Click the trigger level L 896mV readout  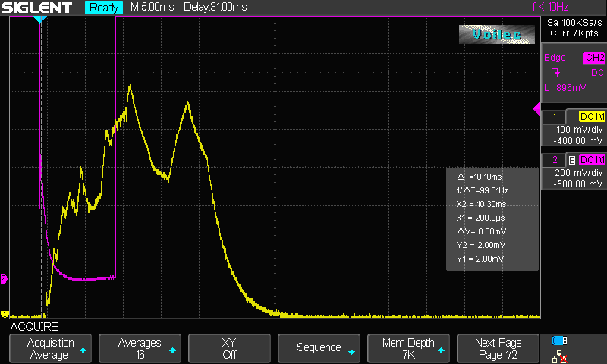[x=565, y=88]
